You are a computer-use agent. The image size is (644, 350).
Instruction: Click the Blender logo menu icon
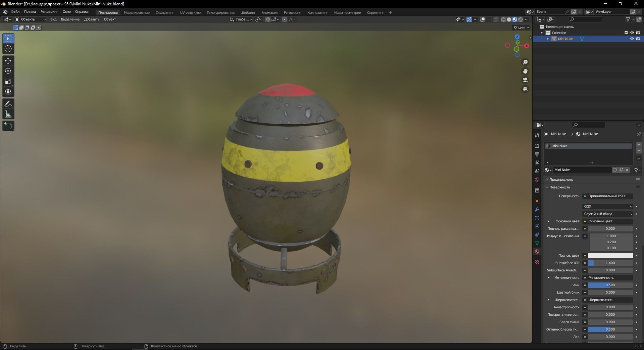[x=5, y=12]
